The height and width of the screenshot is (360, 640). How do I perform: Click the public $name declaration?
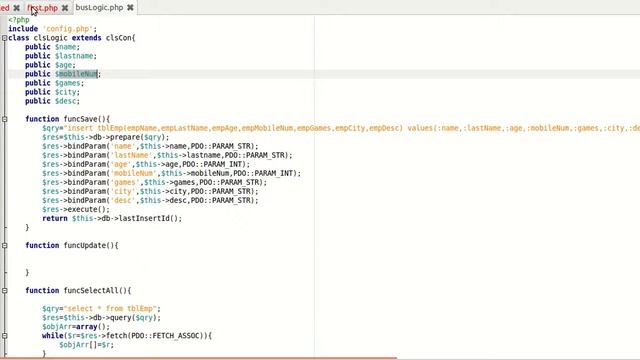[52, 47]
